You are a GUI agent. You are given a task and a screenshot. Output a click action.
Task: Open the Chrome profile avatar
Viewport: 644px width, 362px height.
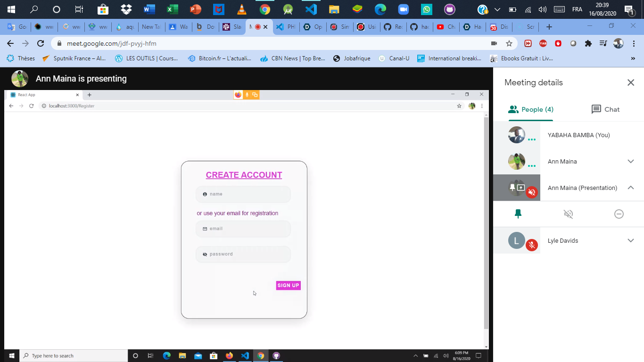click(619, 43)
